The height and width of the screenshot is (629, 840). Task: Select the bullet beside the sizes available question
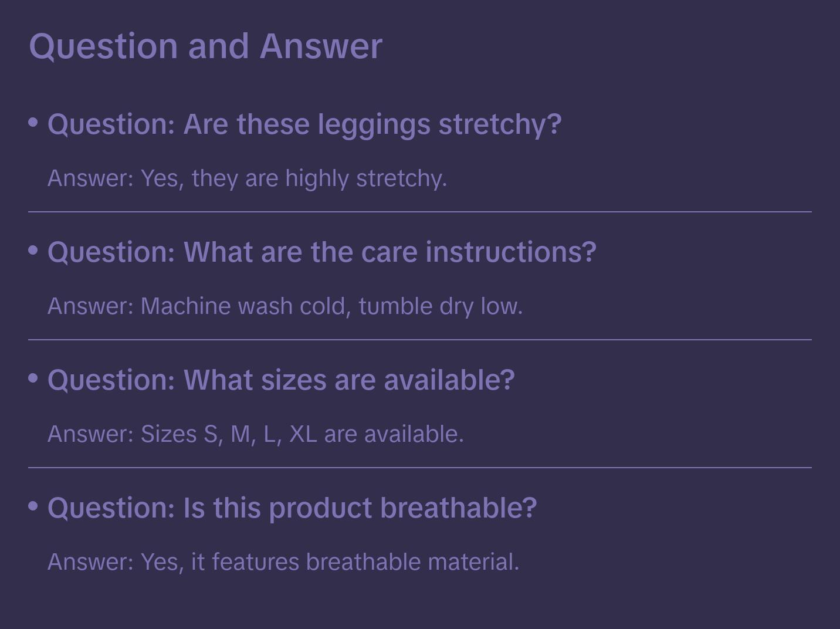click(33, 378)
